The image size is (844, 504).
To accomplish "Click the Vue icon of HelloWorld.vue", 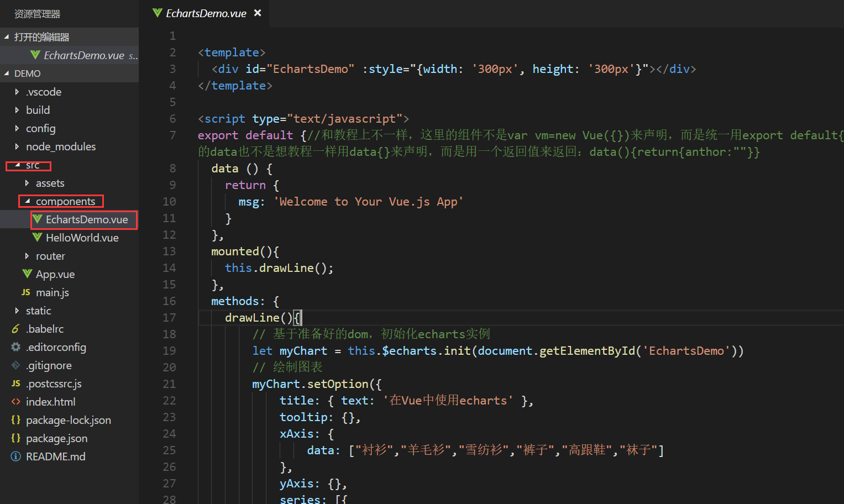I will tap(38, 238).
